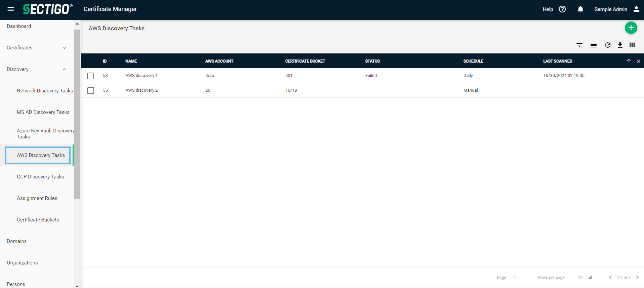Click the 'Daily' schedule cell
The width and height of the screenshot is (644, 288).
coord(468,76)
